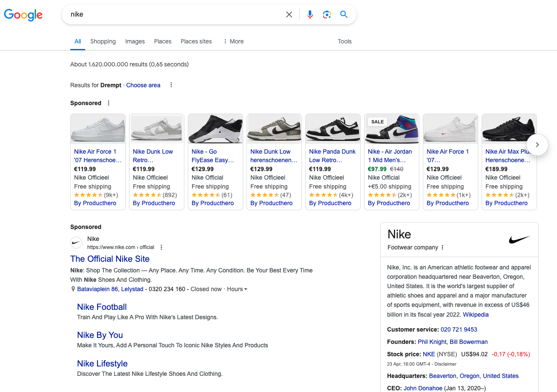Image resolution: width=557 pixels, height=392 pixels.
Task: Open the three-dot menu next to Footwear company
Action: (x=442, y=247)
